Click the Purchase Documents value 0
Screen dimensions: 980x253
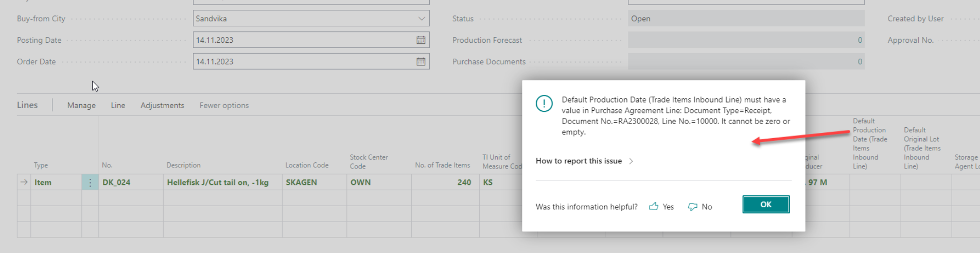coord(860,62)
